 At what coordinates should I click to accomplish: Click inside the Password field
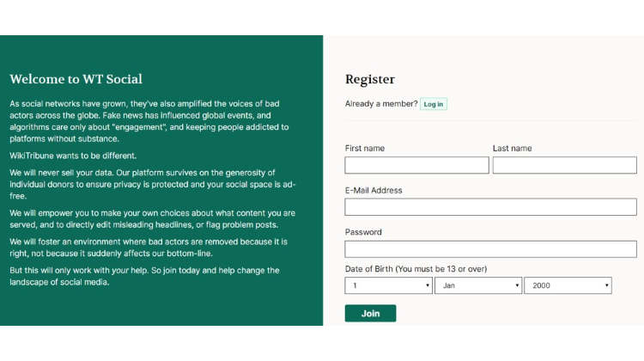click(x=491, y=249)
